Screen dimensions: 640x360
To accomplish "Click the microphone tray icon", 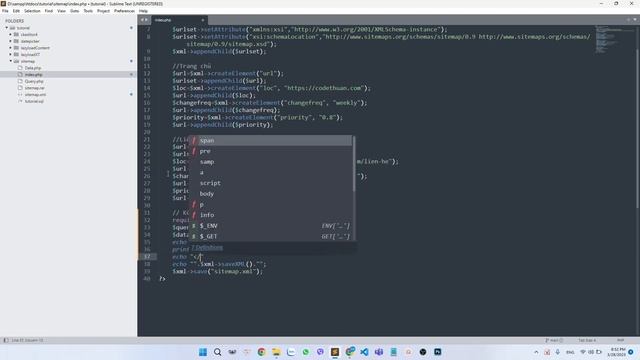I will point(558,352).
